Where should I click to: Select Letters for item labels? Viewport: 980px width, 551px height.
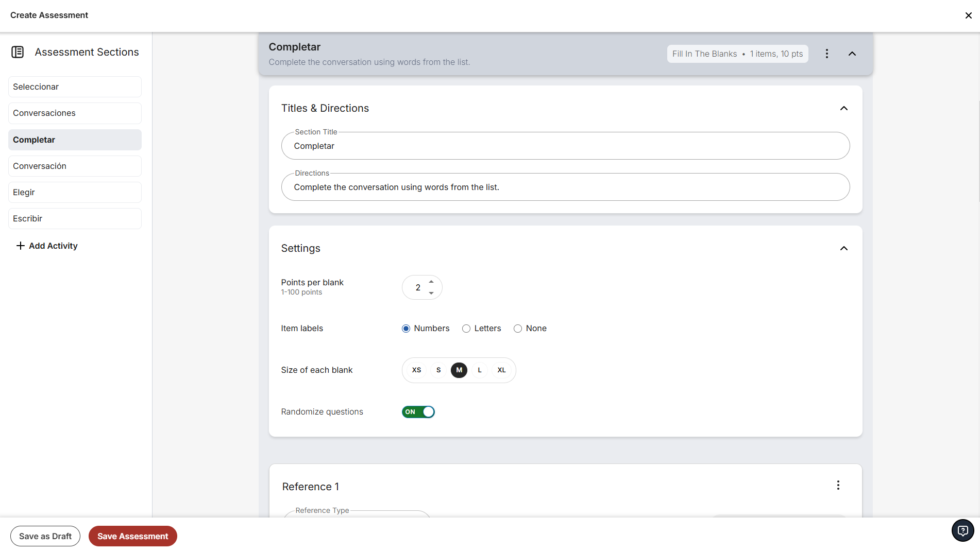coord(466,329)
